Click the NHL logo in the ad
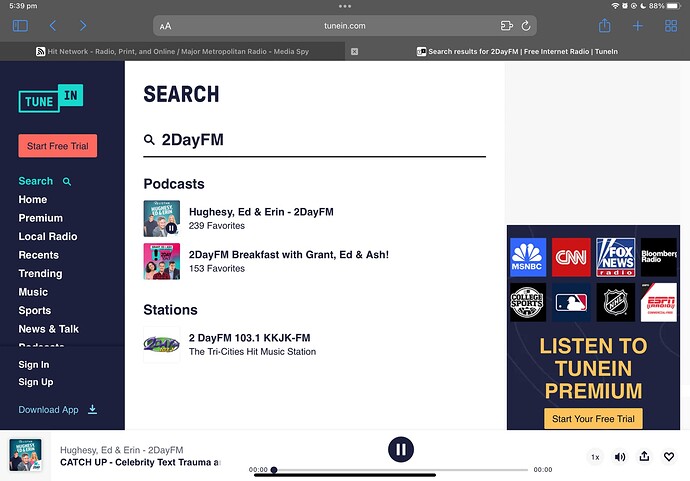The image size is (690, 481). click(616, 302)
